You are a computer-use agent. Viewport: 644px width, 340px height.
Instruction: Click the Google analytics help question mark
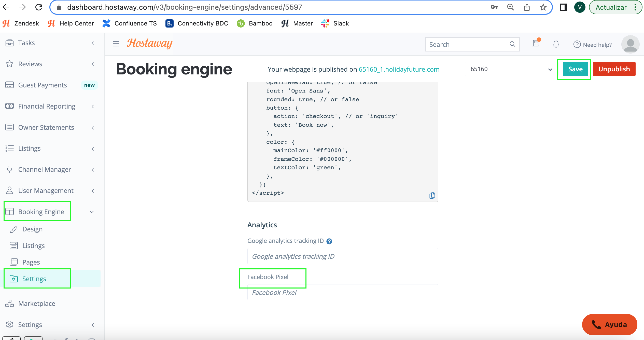click(329, 241)
